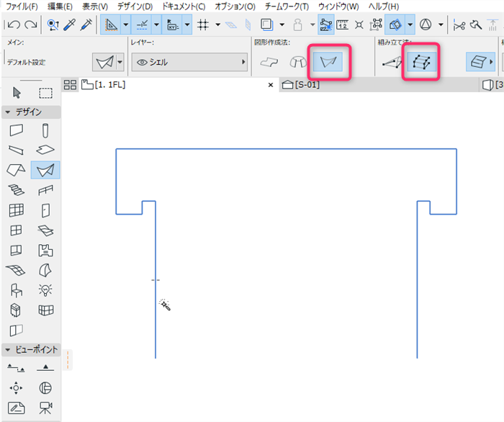Screen dimensions: 504x422
Task: Choose the ruled shell geometry method
Action: (x=329, y=62)
